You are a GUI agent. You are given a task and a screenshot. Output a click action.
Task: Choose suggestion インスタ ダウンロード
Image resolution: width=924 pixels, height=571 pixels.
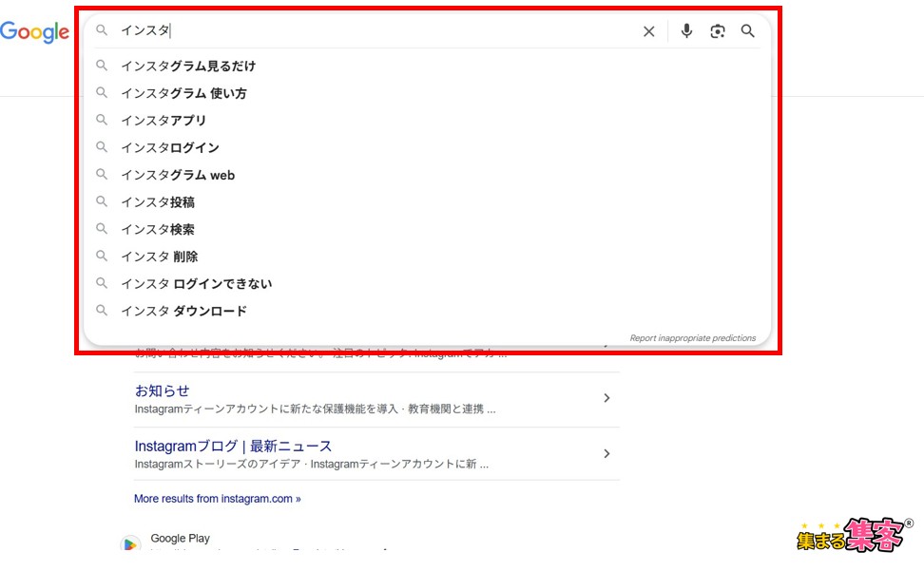(x=183, y=311)
